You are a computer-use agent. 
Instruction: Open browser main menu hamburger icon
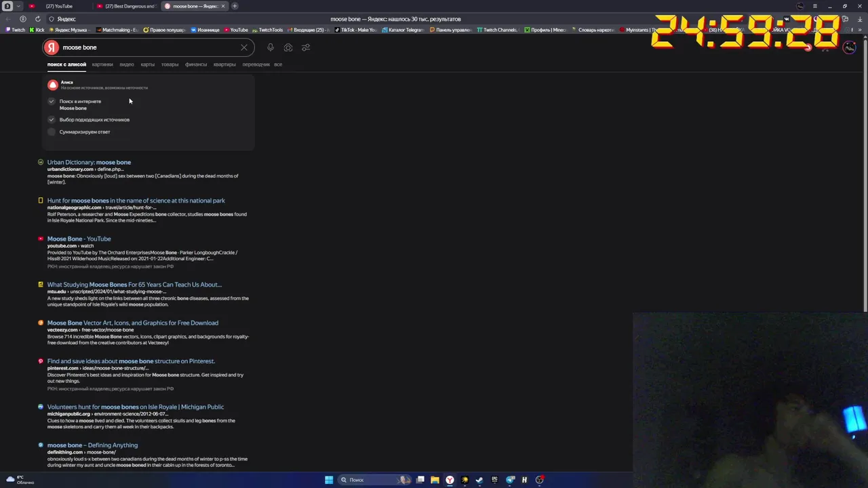(815, 6)
